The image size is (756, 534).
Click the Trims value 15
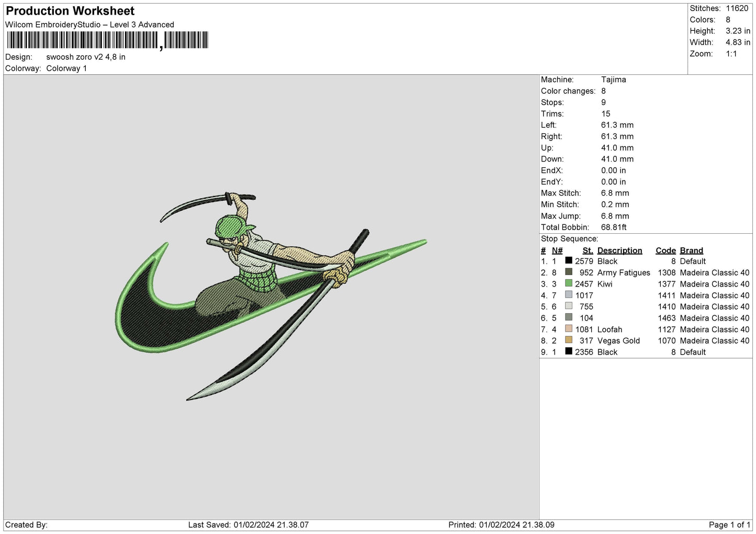click(x=606, y=114)
